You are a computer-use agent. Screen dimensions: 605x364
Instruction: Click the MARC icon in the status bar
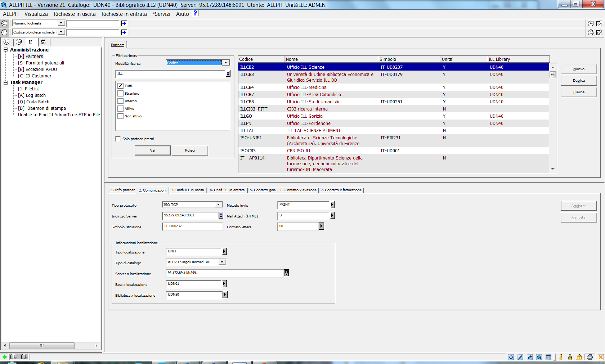click(x=520, y=357)
